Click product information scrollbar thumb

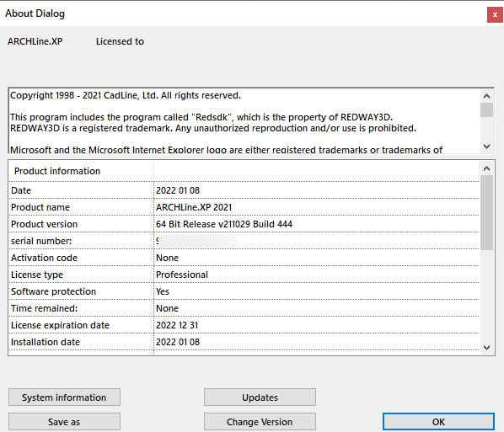486,212
